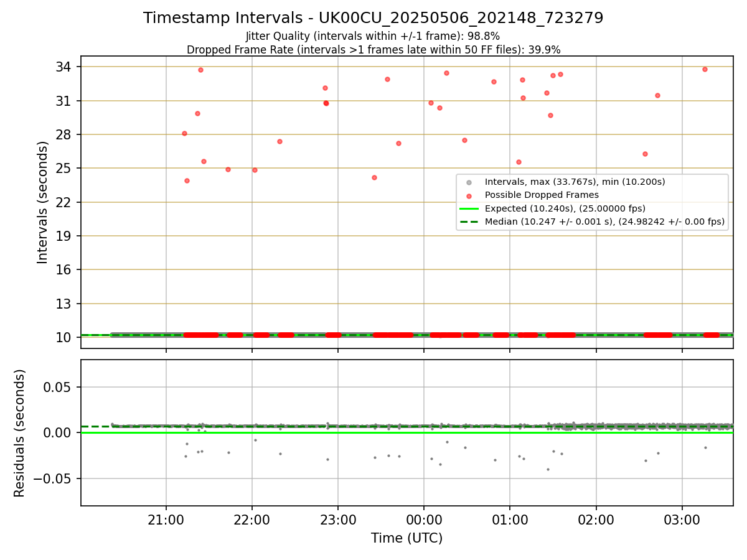Click the '03:00' x-axis tick label

tap(682, 519)
